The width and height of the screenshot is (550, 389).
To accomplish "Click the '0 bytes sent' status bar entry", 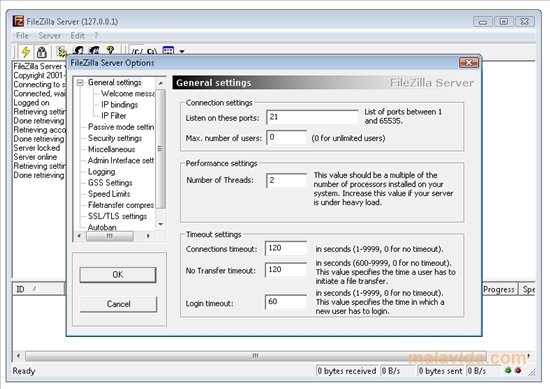I will tap(440, 371).
